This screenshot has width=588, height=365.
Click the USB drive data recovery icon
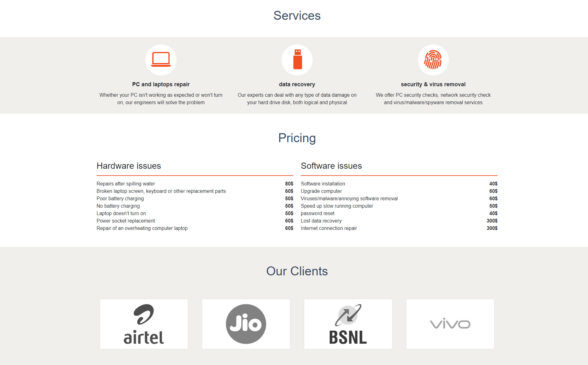(x=297, y=60)
